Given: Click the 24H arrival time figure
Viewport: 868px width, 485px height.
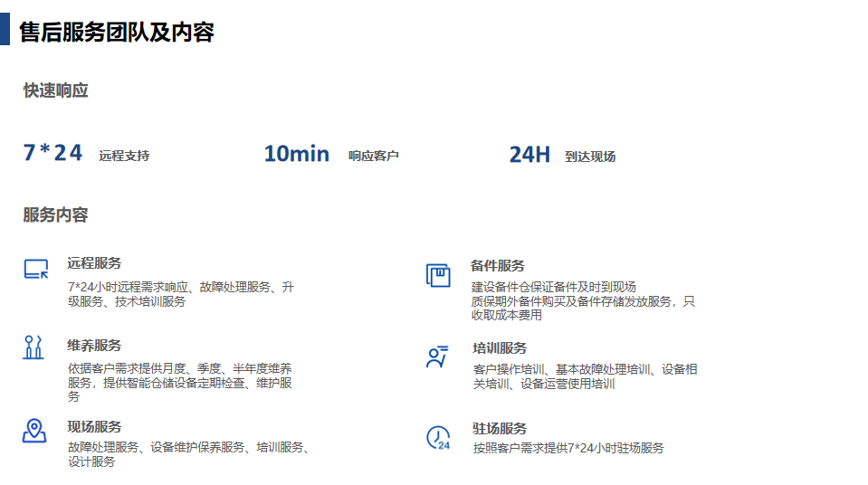Looking at the screenshot, I should [529, 155].
